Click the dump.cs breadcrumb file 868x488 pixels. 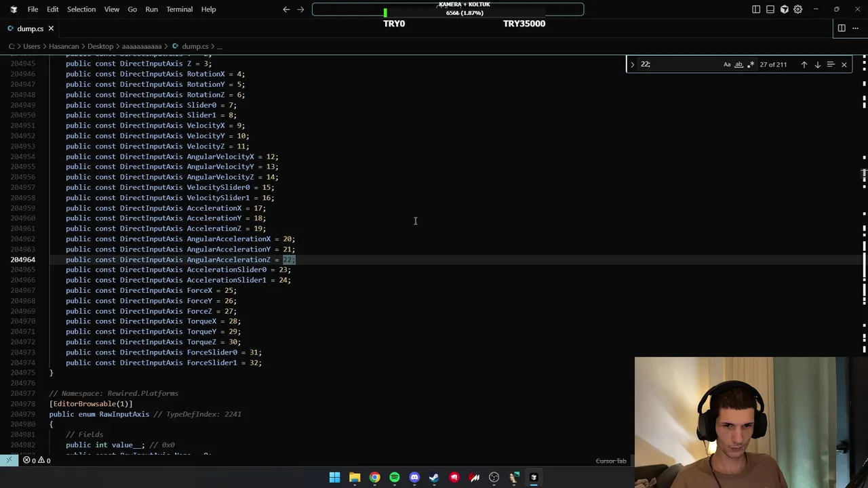[x=195, y=47]
